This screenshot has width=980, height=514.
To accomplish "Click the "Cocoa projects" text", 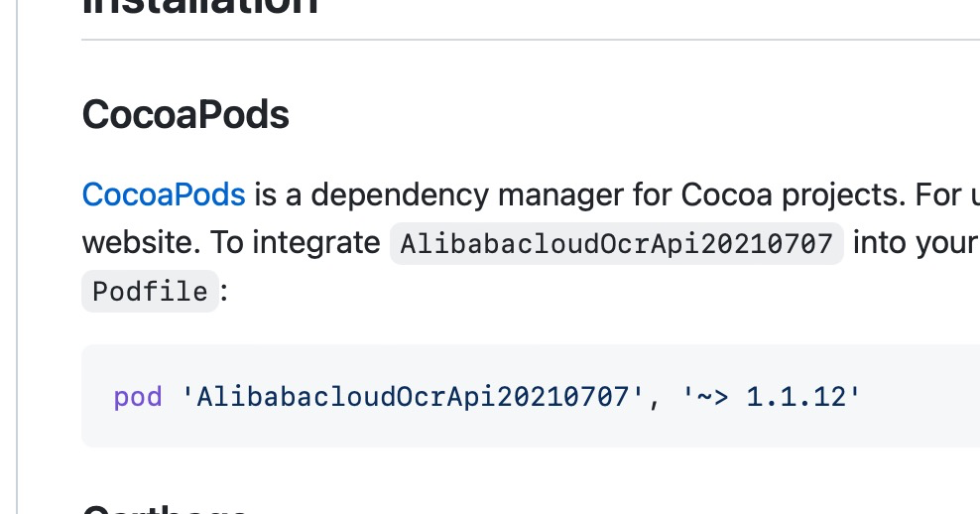I will click(793, 194).
